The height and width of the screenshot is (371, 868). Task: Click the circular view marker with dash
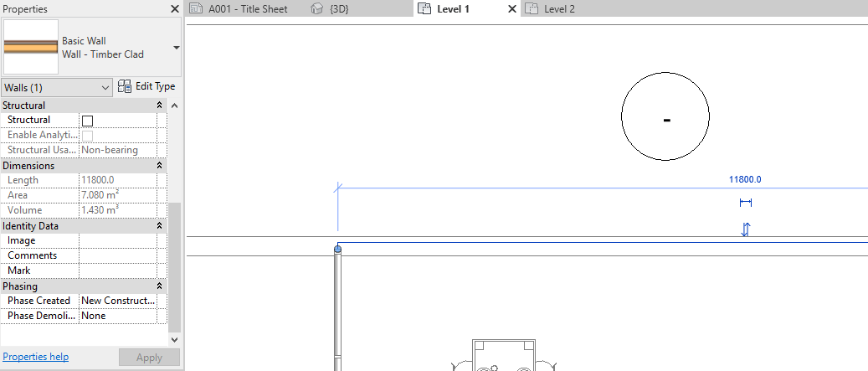665,116
